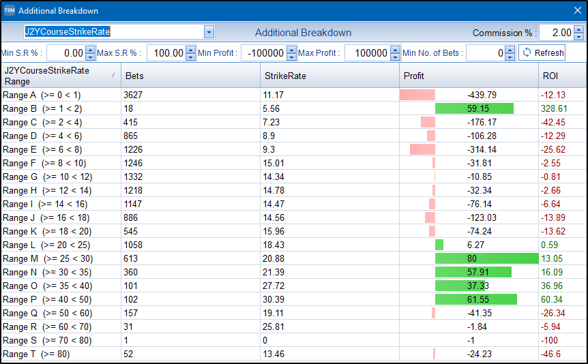
Task: Click the Commission % input field
Action: [557, 33]
